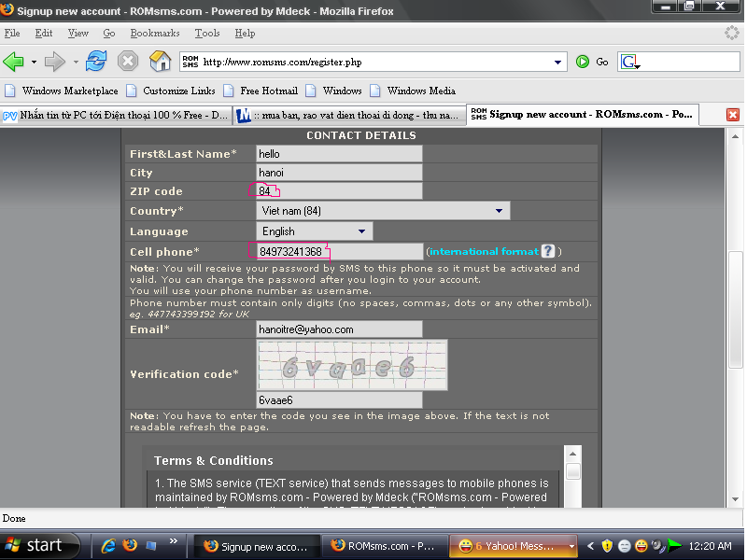Open the address bar history dropdown
The height and width of the screenshot is (560, 747).
pyautogui.click(x=557, y=63)
